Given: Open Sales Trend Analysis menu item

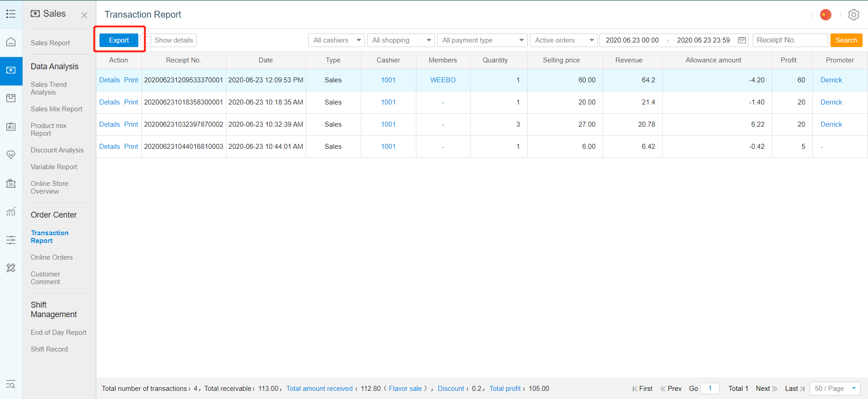Looking at the screenshot, I should pos(49,88).
